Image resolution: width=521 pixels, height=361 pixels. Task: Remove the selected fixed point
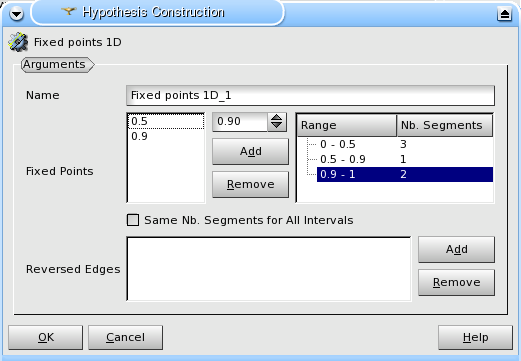251,184
